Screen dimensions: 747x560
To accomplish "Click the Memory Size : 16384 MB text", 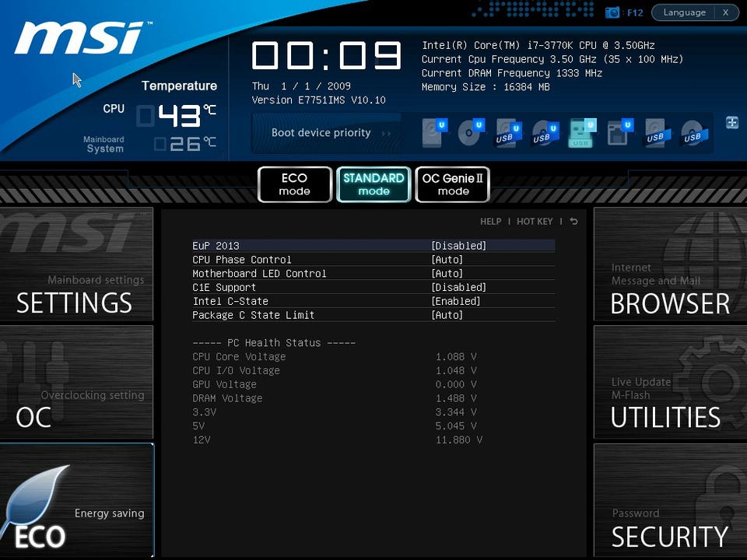I will coord(486,87).
